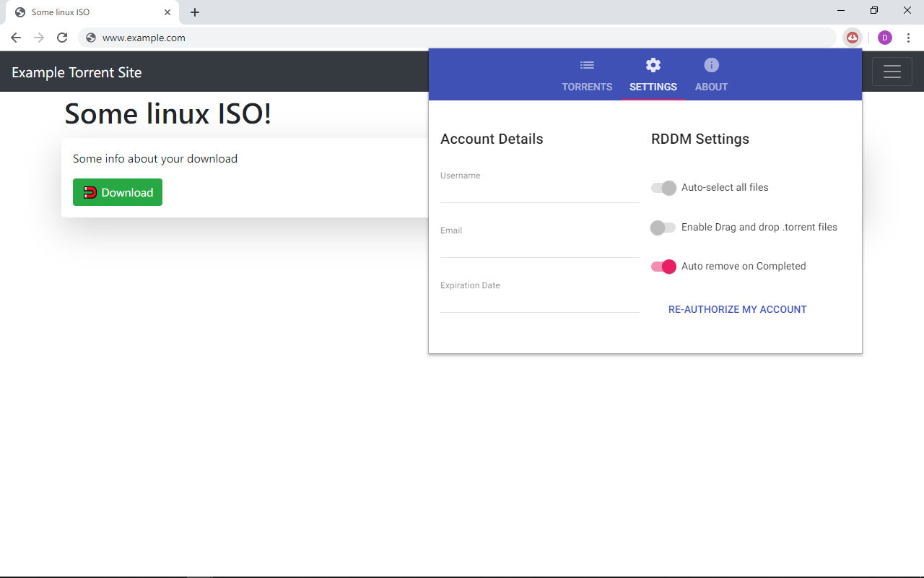
Task: Switch to the About tab
Action: click(x=711, y=75)
